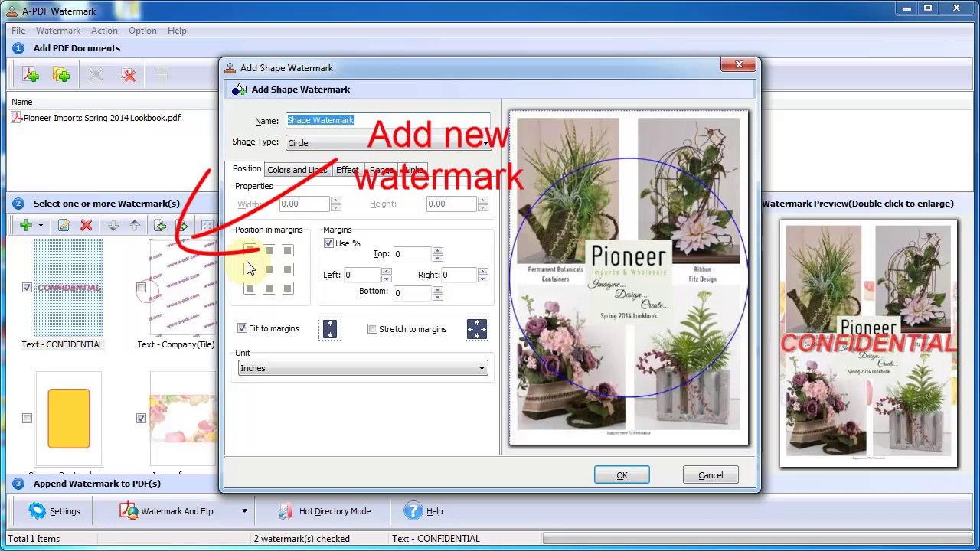Click the Left margin input field
This screenshot has width=980, height=551.
tap(362, 275)
